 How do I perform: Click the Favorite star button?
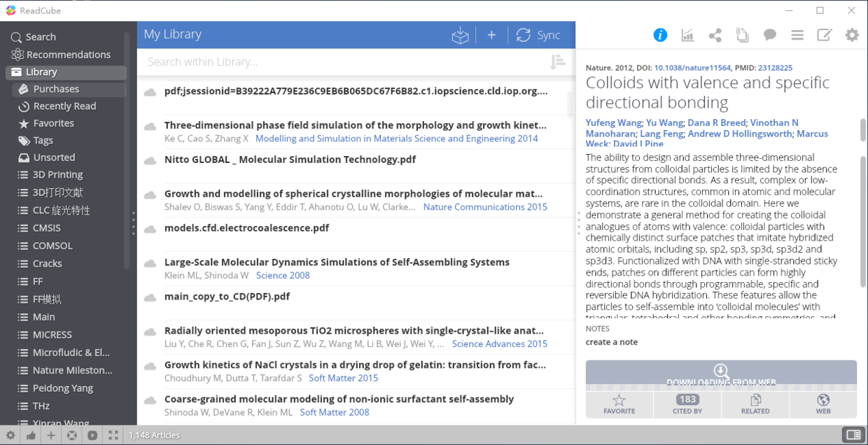click(x=619, y=404)
